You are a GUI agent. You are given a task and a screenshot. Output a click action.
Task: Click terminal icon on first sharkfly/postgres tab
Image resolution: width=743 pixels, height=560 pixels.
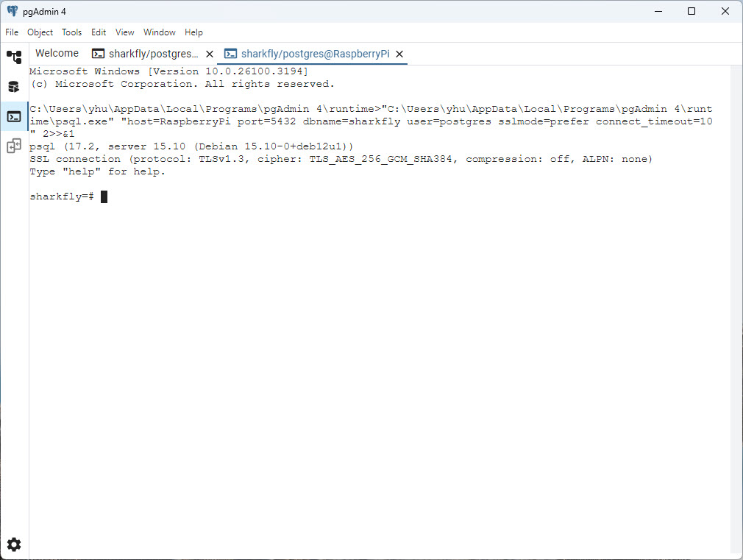point(98,54)
